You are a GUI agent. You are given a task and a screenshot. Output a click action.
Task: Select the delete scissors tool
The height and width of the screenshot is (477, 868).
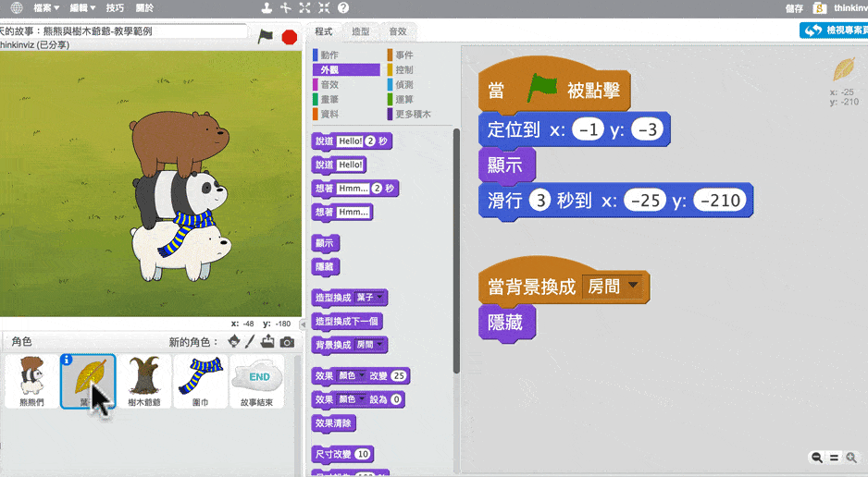pyautogui.click(x=286, y=7)
